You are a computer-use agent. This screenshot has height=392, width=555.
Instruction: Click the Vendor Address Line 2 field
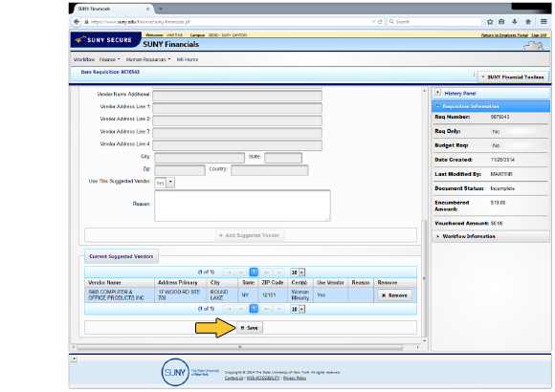coord(237,120)
